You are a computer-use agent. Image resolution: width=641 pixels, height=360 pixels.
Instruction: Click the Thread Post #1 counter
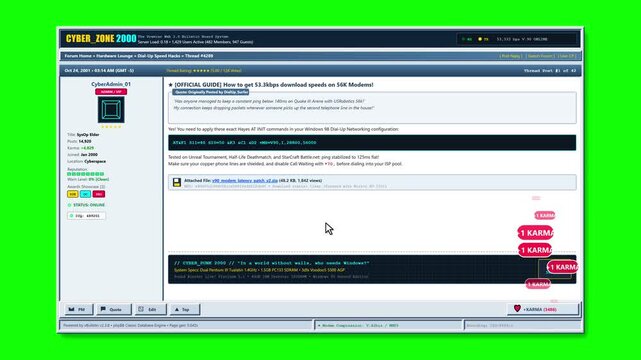point(550,71)
